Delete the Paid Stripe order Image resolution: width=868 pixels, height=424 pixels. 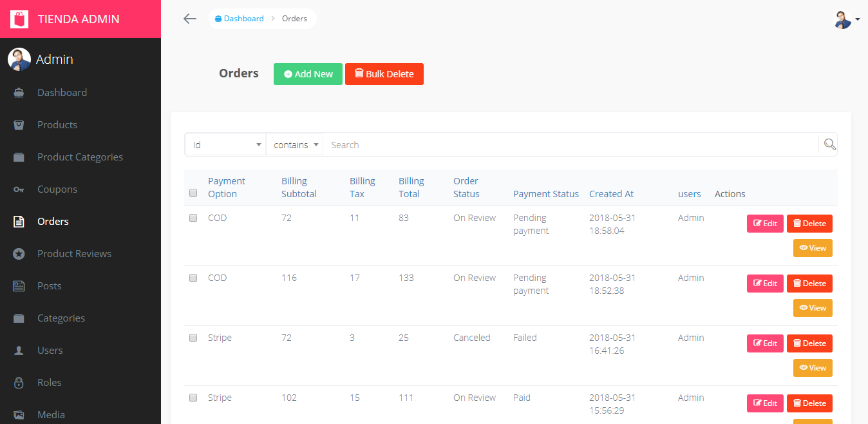[809, 403]
